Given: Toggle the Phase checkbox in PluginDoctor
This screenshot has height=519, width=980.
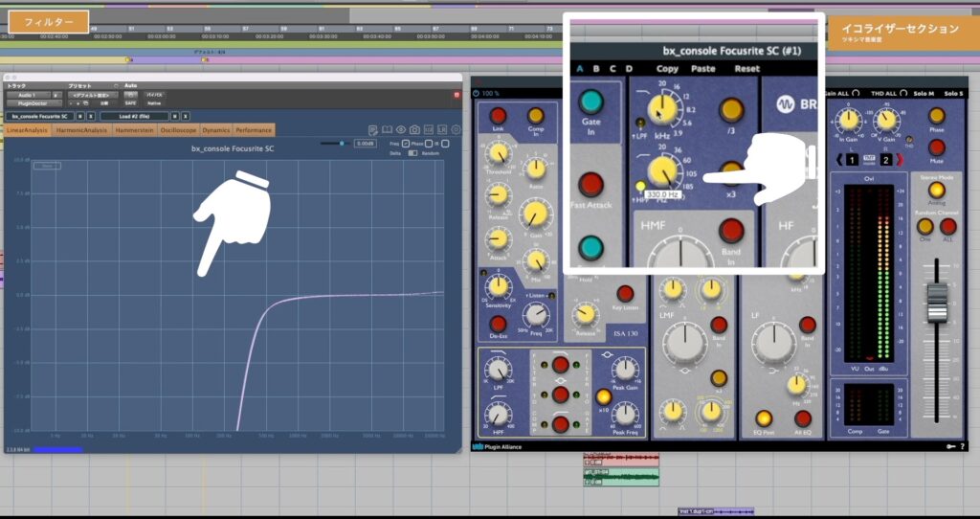Looking at the screenshot, I should [x=428, y=144].
